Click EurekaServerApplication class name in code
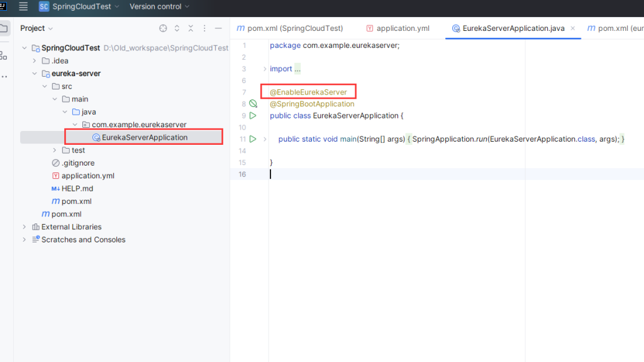 click(356, 116)
